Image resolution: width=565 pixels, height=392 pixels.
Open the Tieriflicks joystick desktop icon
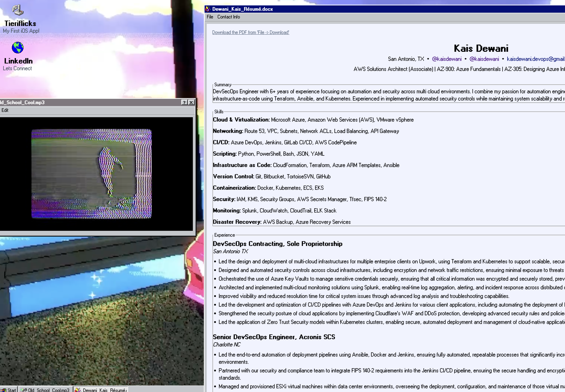click(18, 10)
